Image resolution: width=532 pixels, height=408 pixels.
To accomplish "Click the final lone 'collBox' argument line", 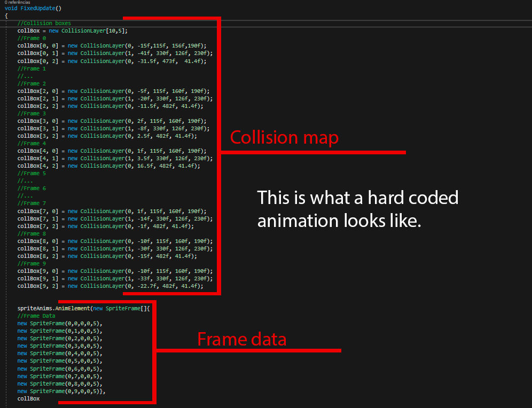I will [28, 398].
